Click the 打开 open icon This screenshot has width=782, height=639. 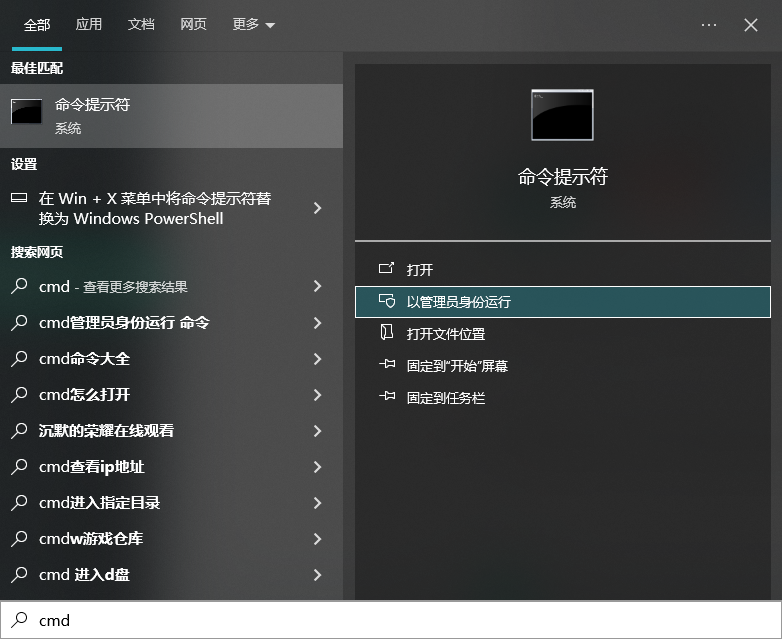[387, 270]
